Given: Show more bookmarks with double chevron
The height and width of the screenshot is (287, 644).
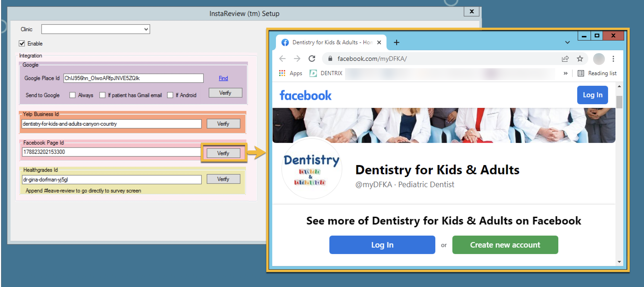Looking at the screenshot, I should 565,73.
